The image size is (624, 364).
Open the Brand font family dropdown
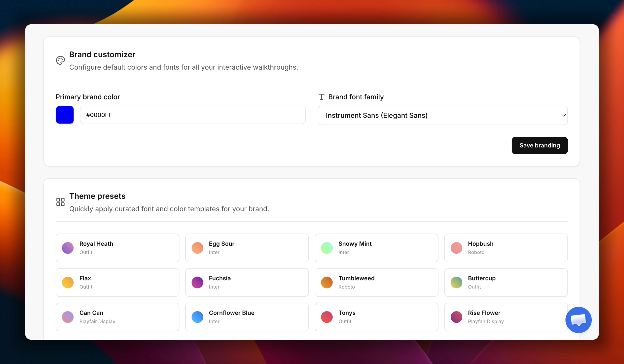443,115
